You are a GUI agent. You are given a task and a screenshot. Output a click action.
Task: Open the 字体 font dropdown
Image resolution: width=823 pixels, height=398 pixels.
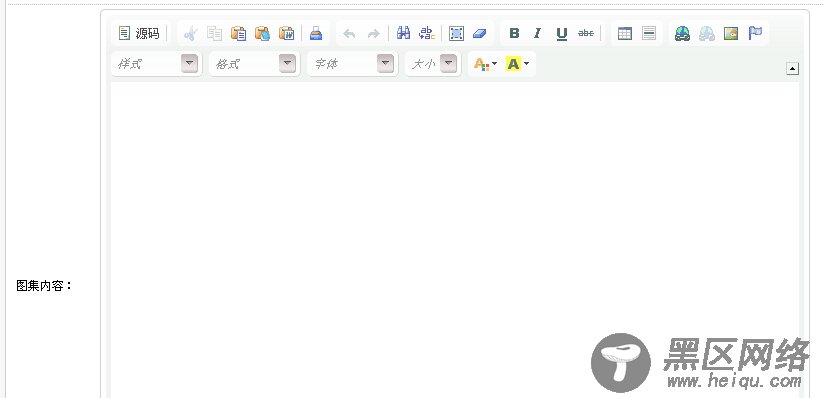click(352, 64)
